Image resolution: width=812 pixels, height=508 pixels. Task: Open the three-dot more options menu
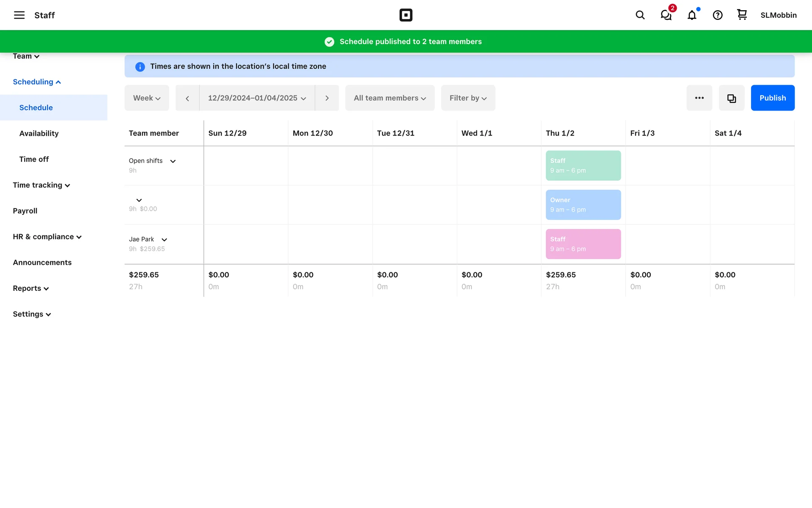(699, 98)
